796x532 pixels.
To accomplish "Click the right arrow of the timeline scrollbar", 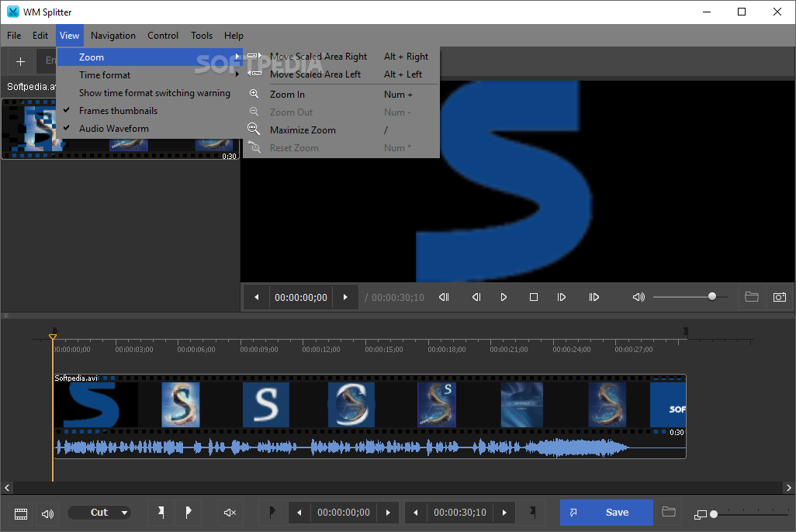I will point(788,488).
